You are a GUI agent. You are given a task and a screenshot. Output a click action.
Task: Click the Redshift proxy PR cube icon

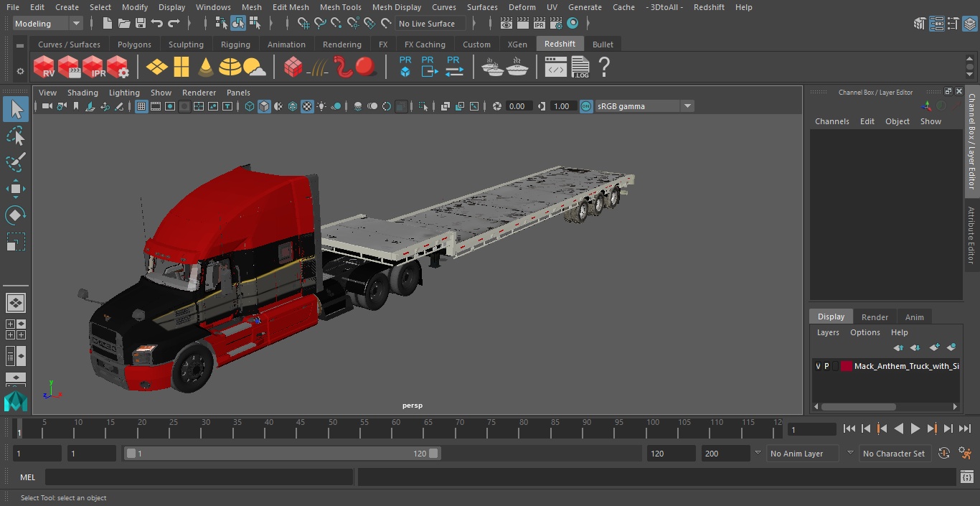[x=405, y=67]
